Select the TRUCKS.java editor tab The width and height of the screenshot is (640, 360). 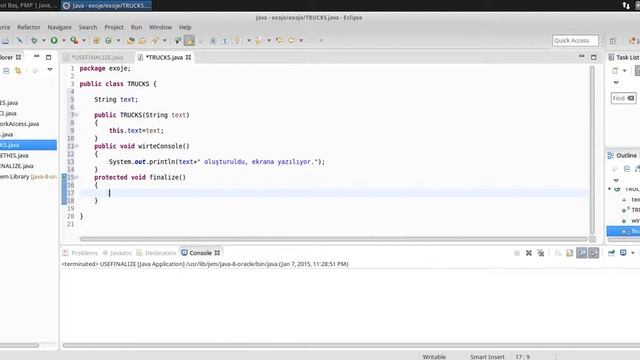tap(164, 58)
